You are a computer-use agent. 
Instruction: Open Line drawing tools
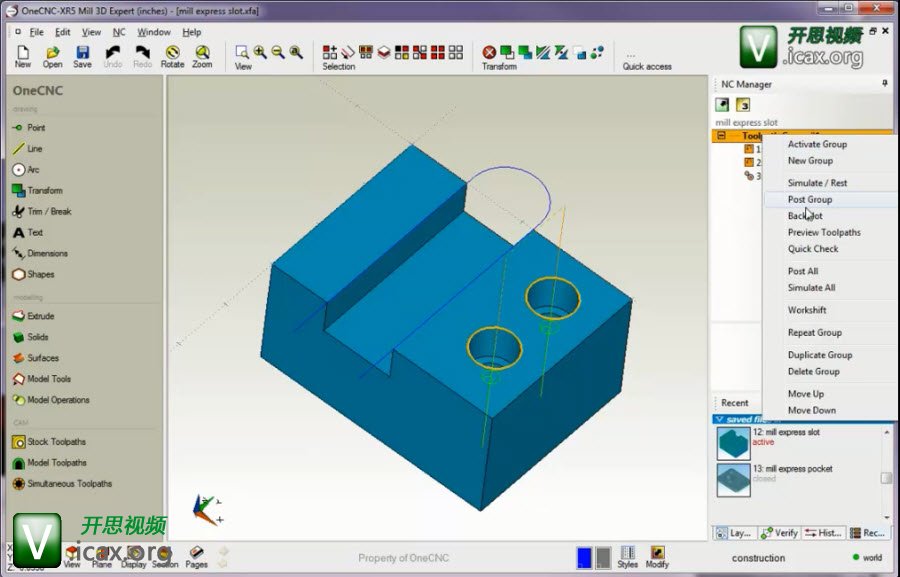pyautogui.click(x=28, y=149)
